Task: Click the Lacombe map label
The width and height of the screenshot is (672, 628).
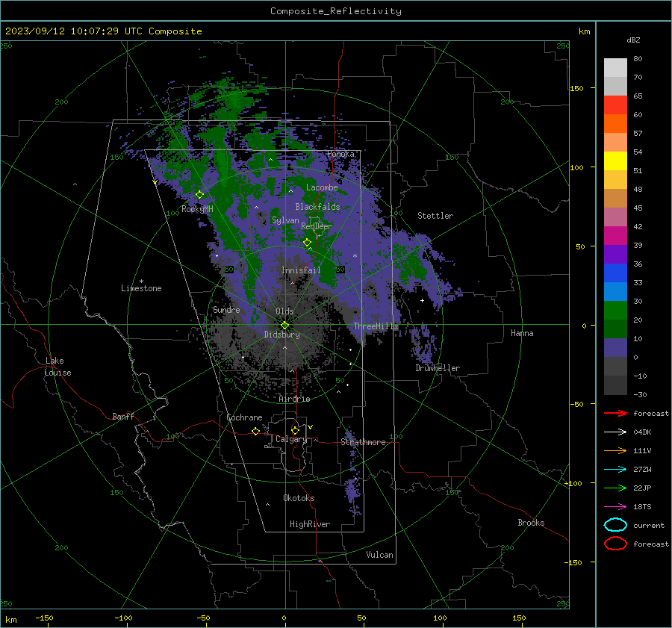Action: pos(322,187)
